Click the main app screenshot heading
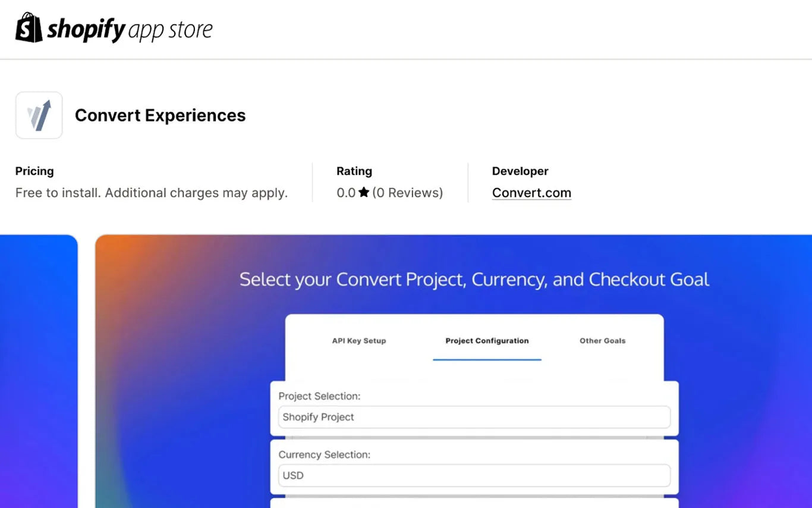This screenshot has width=812, height=508. (x=474, y=280)
